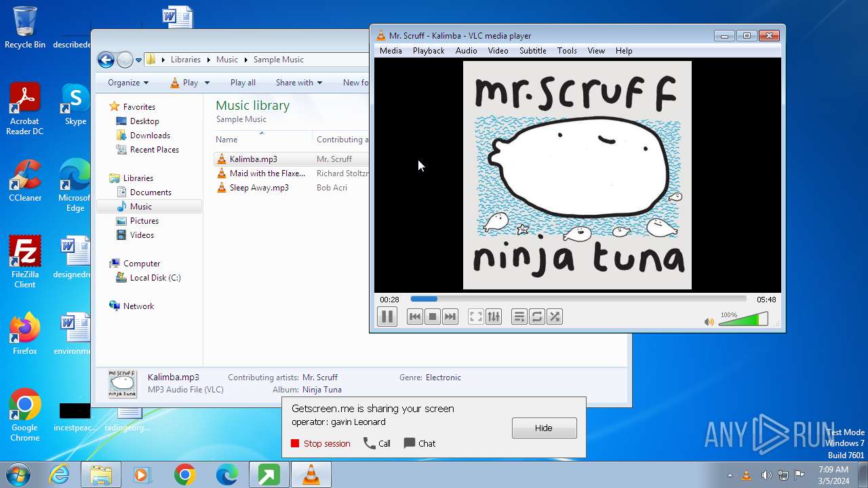Screen dimensions: 868x488
Task: Open the Organize dropdown
Action: point(128,83)
